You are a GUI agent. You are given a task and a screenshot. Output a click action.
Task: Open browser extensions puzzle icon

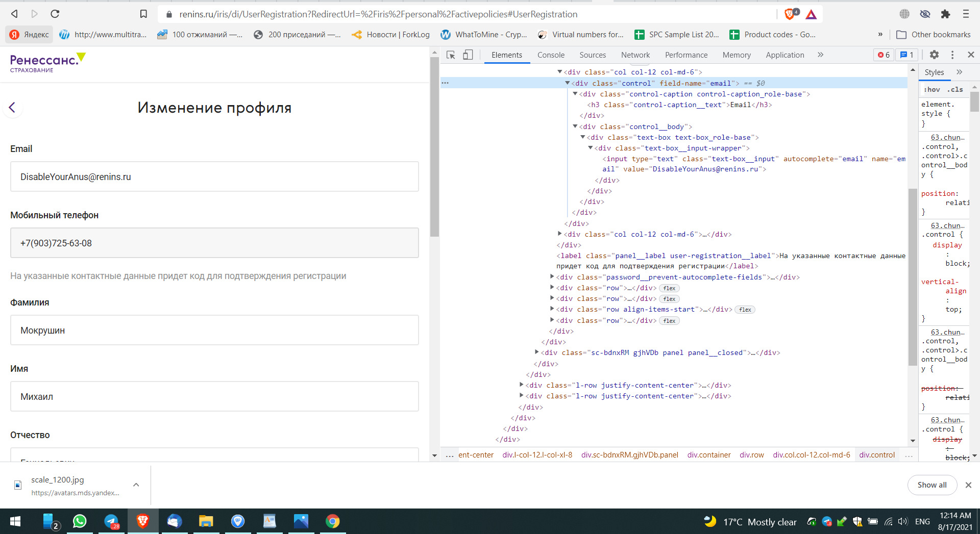(945, 14)
